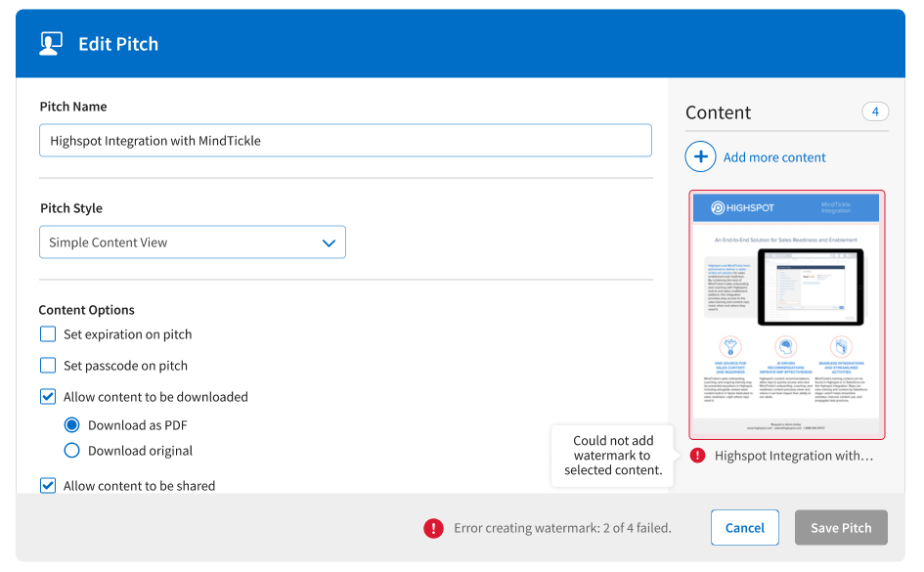Click red error icon beside Highspot Integration item
This screenshot has height=572, width=924.
tap(698, 456)
